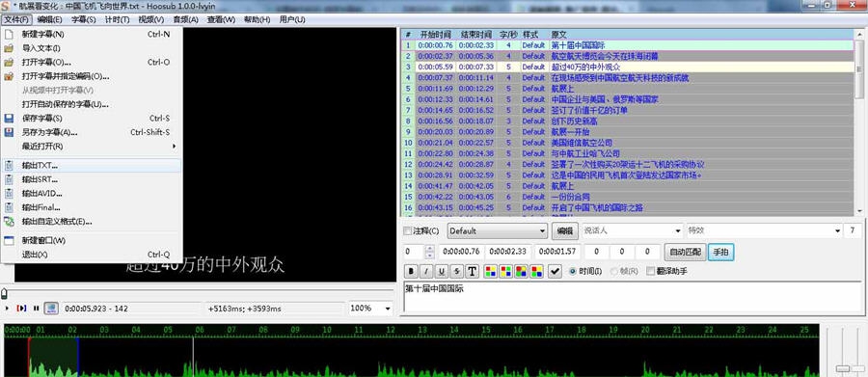
Task: Open the font chooser T button
Action: click(x=472, y=271)
